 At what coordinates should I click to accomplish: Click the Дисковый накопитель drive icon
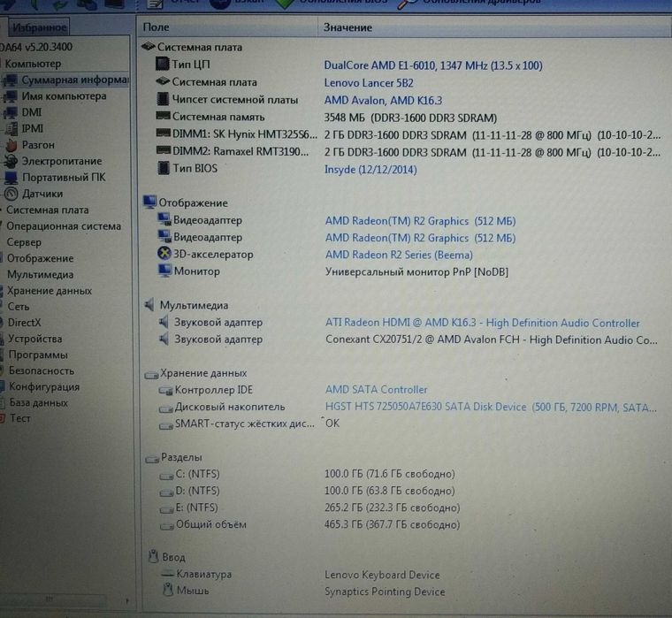(166, 408)
